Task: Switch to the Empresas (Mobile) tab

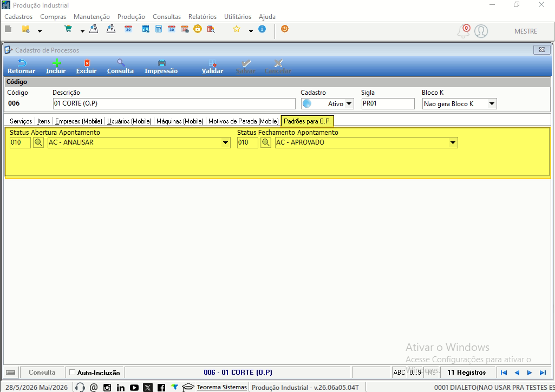Action: tap(79, 121)
